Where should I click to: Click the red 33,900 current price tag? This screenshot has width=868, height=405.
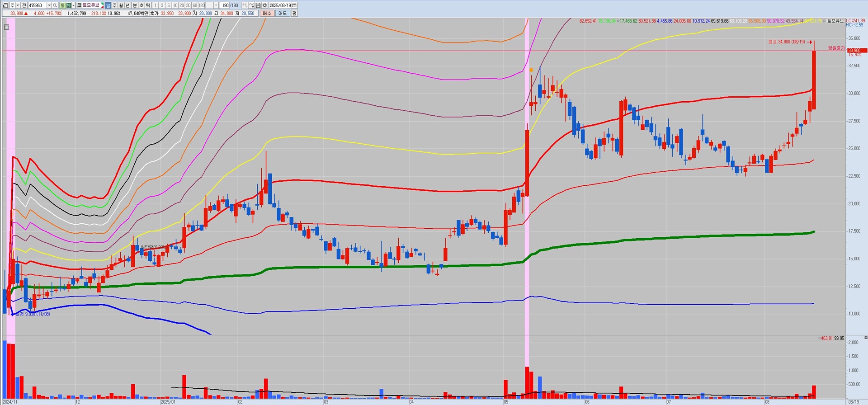(x=857, y=50)
